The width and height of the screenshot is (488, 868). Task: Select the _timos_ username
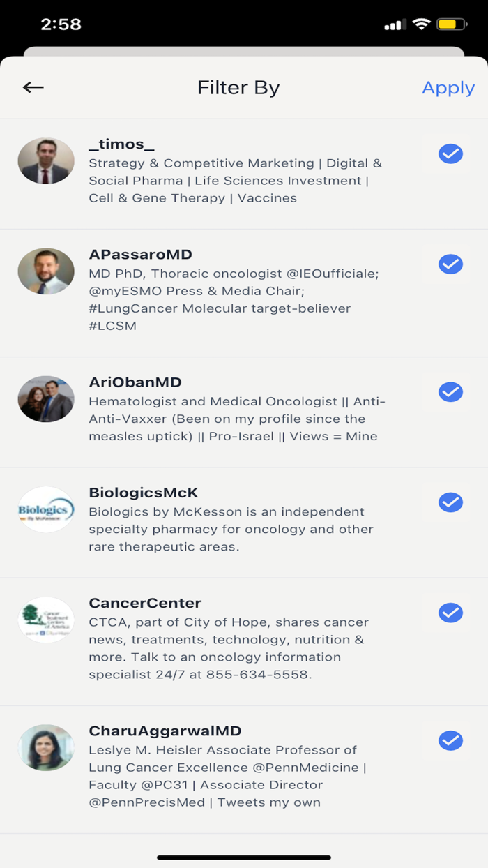(x=121, y=144)
